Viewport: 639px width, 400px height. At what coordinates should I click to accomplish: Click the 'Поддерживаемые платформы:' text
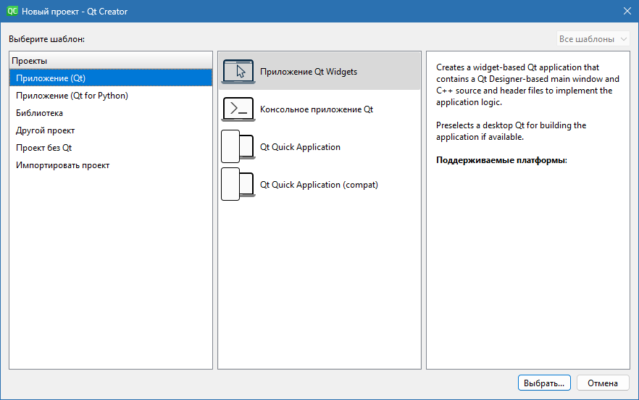coord(502,160)
